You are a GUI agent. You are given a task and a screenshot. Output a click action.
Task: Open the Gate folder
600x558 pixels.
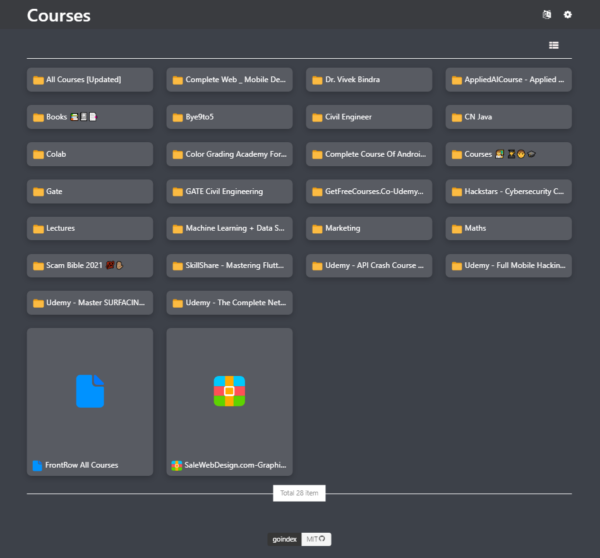pos(90,191)
